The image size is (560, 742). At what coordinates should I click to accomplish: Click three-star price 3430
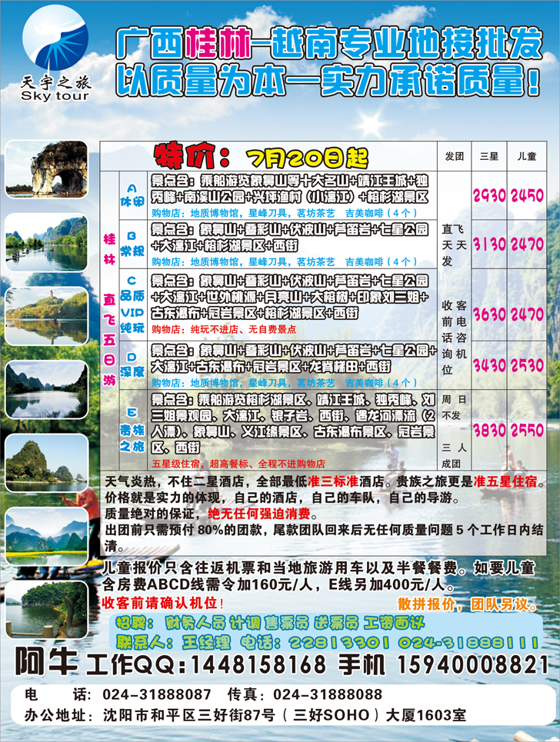(489, 364)
